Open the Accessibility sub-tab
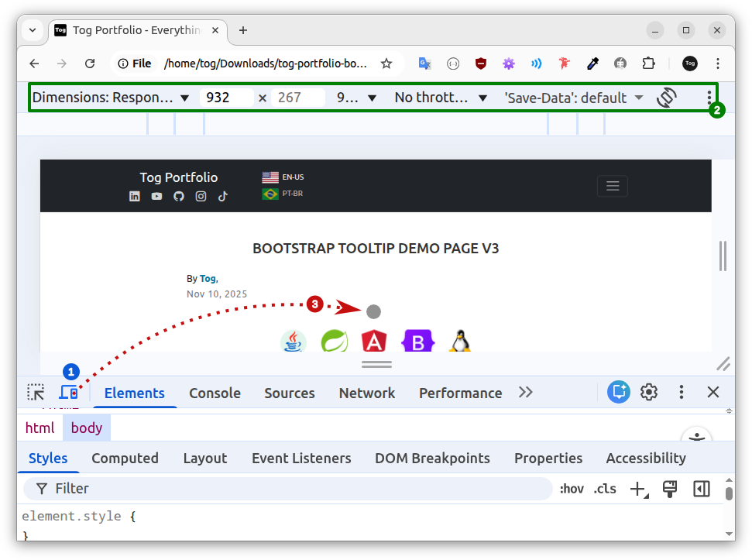This screenshot has width=752, height=560. click(646, 459)
